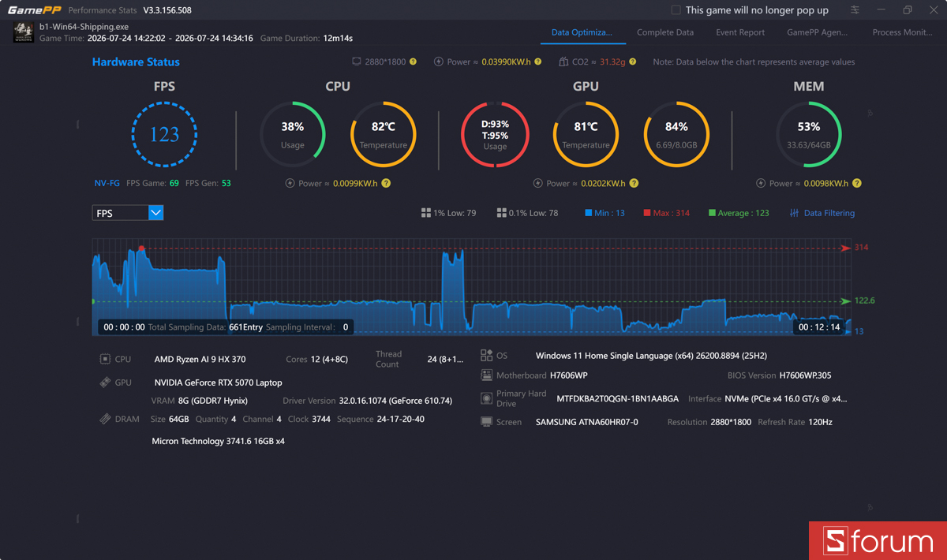Click 'NVIDIA GeForce RTX 5070 Laptop' text

point(219,383)
